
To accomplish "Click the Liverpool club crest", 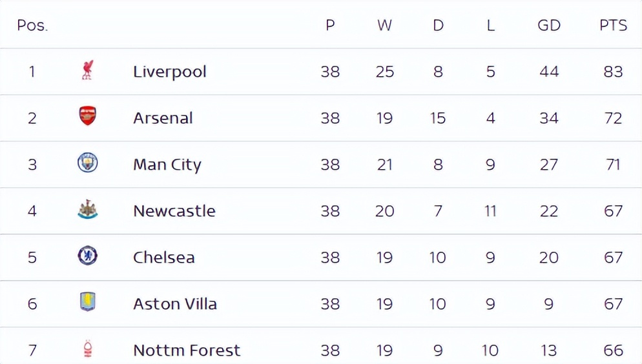I will click(x=88, y=70).
